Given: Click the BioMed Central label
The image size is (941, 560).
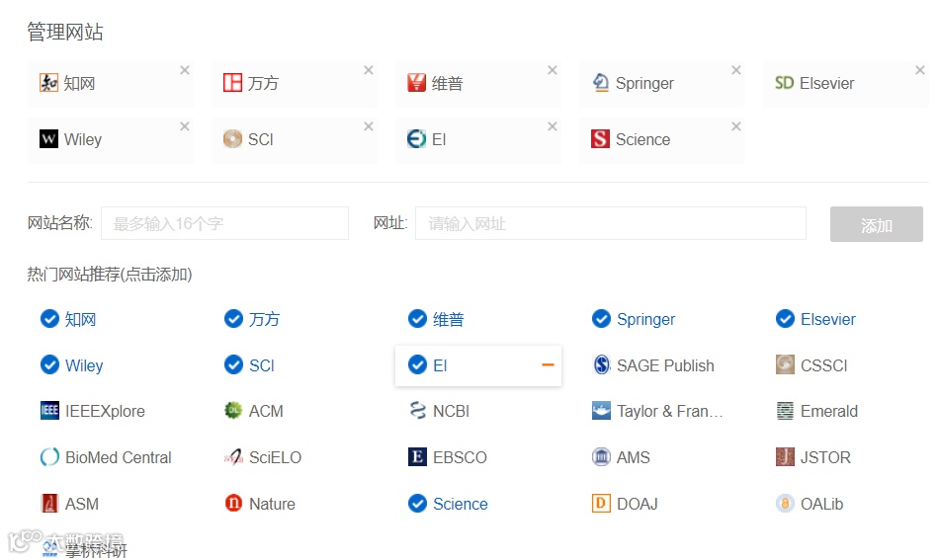Looking at the screenshot, I should [119, 457].
